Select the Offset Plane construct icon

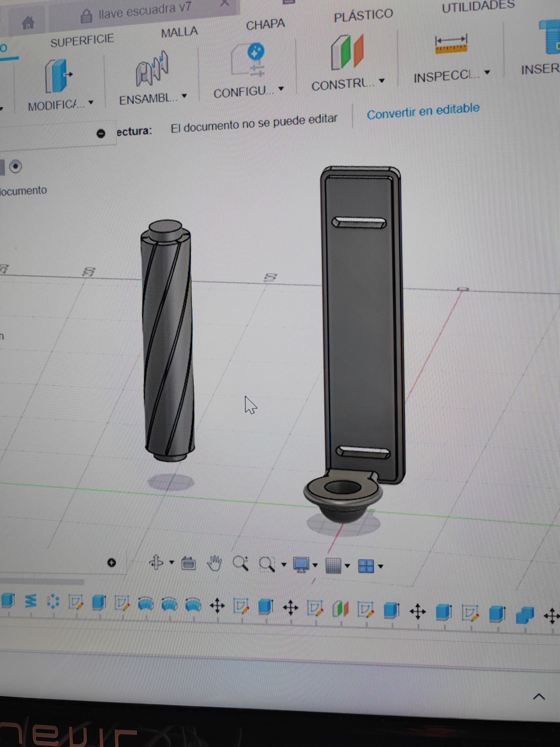click(x=348, y=52)
